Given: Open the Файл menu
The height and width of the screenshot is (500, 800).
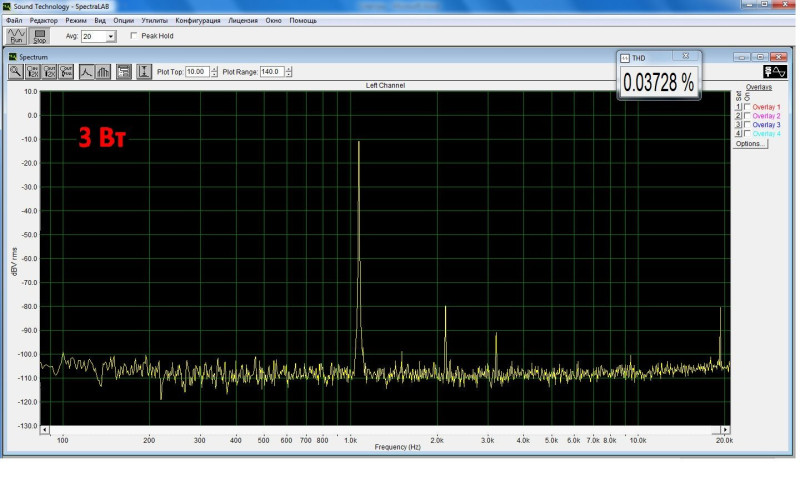Looking at the screenshot, I should (14, 20).
